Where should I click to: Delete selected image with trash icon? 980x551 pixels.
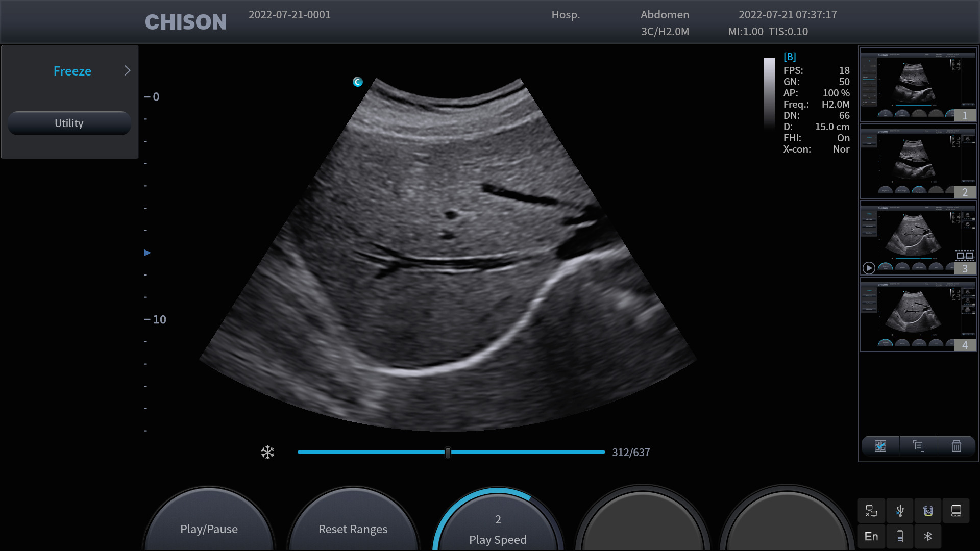point(957,446)
